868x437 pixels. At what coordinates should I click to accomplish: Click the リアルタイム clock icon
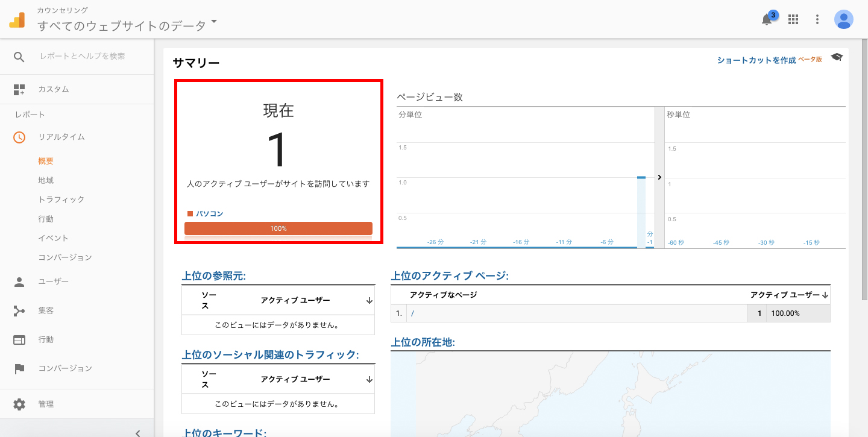pyautogui.click(x=19, y=137)
